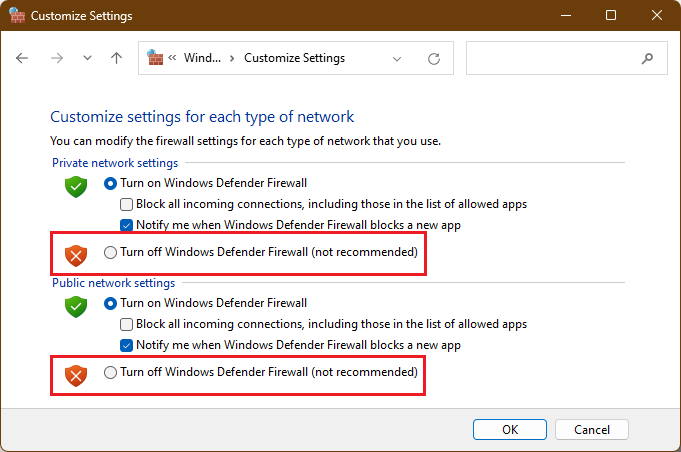
Task: Click the title bar firewall icon
Action: (x=17, y=15)
